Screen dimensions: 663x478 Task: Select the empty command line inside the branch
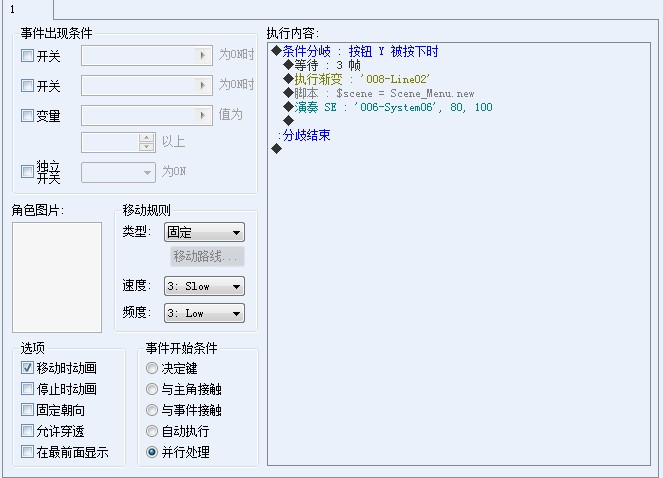pos(289,121)
